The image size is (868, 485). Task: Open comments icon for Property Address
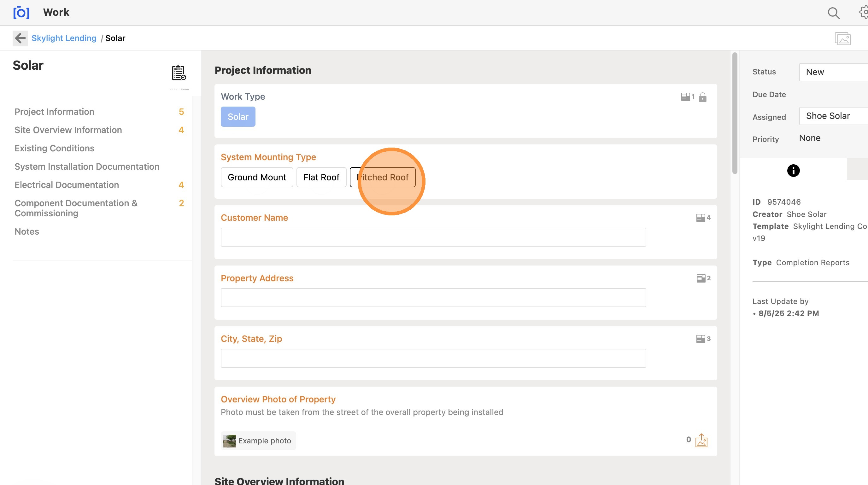tap(703, 278)
